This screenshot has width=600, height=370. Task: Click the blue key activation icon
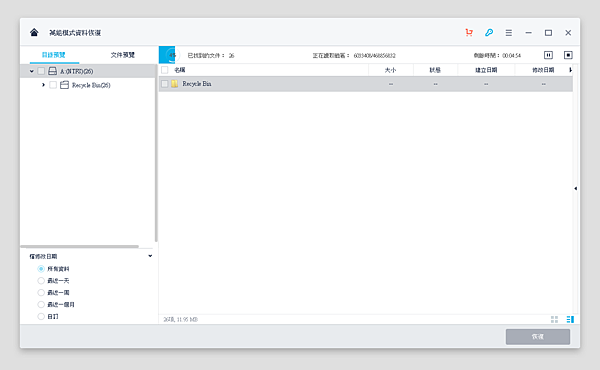[x=489, y=33]
